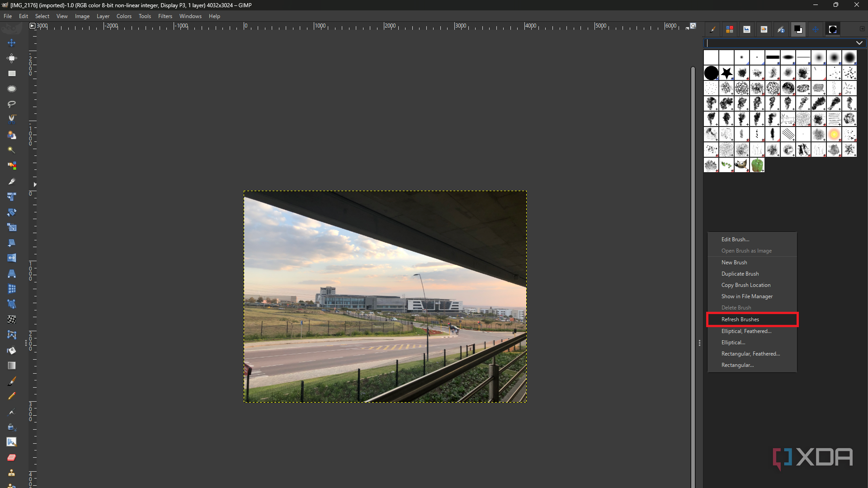Select the Eraser tool

pyautogui.click(x=12, y=458)
